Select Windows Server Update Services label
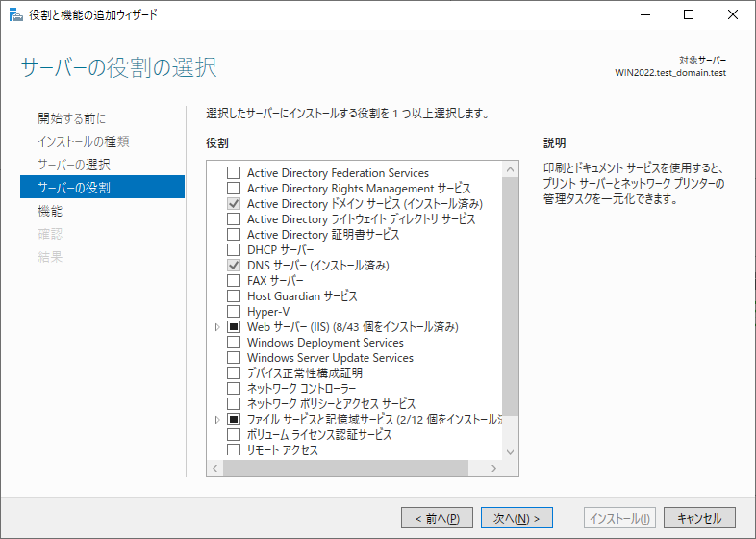This screenshot has width=756, height=539. point(330,358)
